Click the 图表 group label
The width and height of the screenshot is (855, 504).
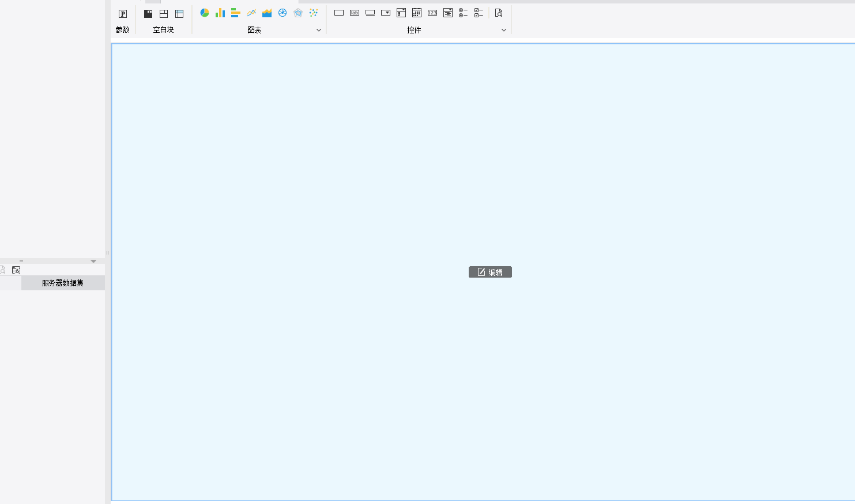[x=254, y=30]
